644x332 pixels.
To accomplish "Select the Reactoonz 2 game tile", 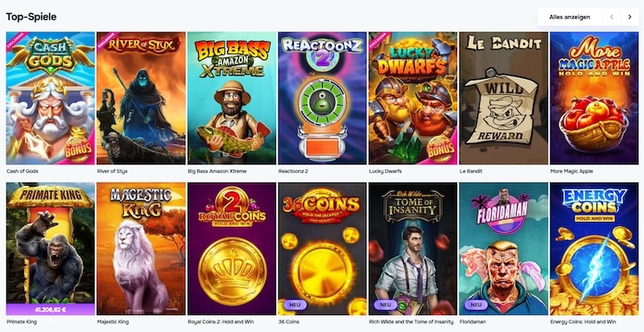I will pos(323,98).
